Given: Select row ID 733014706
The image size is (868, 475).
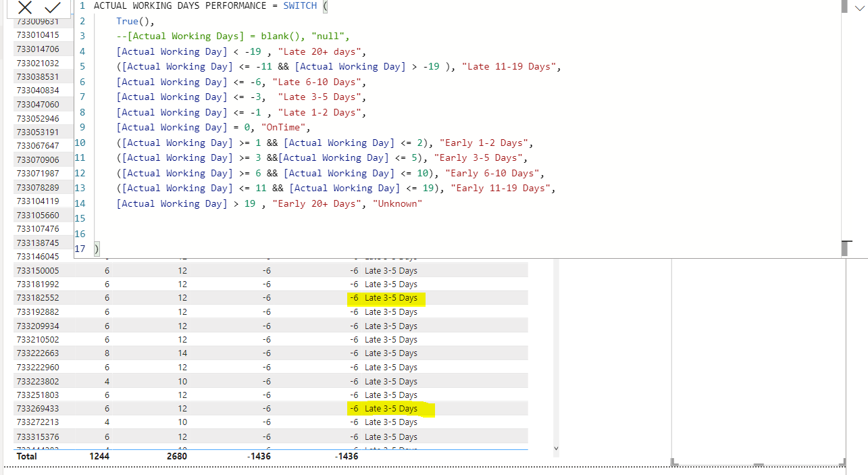Looking at the screenshot, I should pyautogui.click(x=38, y=49).
